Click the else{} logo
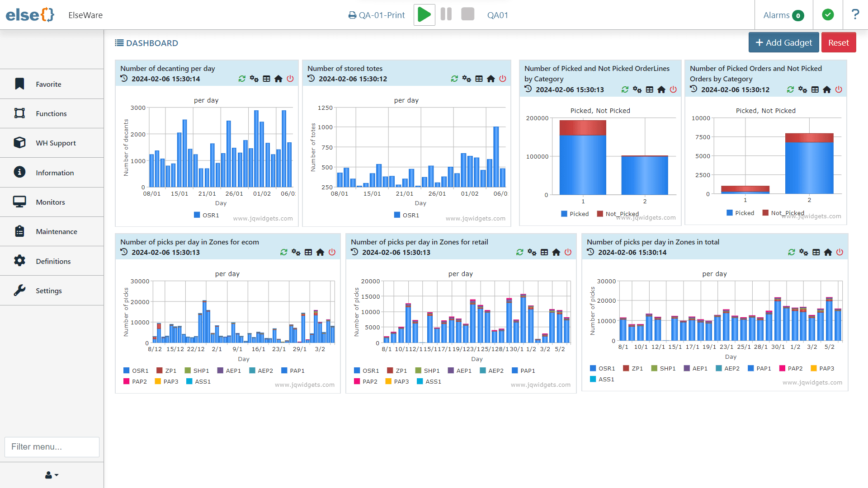Image resolution: width=868 pixels, height=488 pixels. 30,15
